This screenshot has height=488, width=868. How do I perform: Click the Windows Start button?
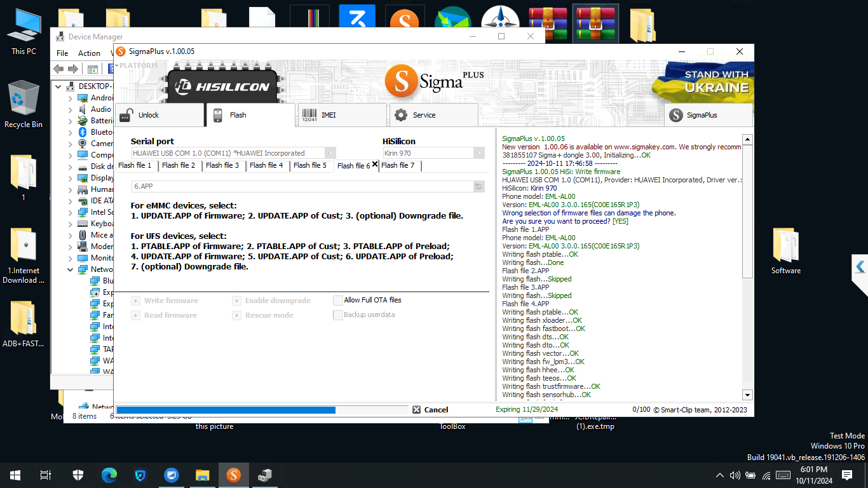pyautogui.click(x=15, y=475)
